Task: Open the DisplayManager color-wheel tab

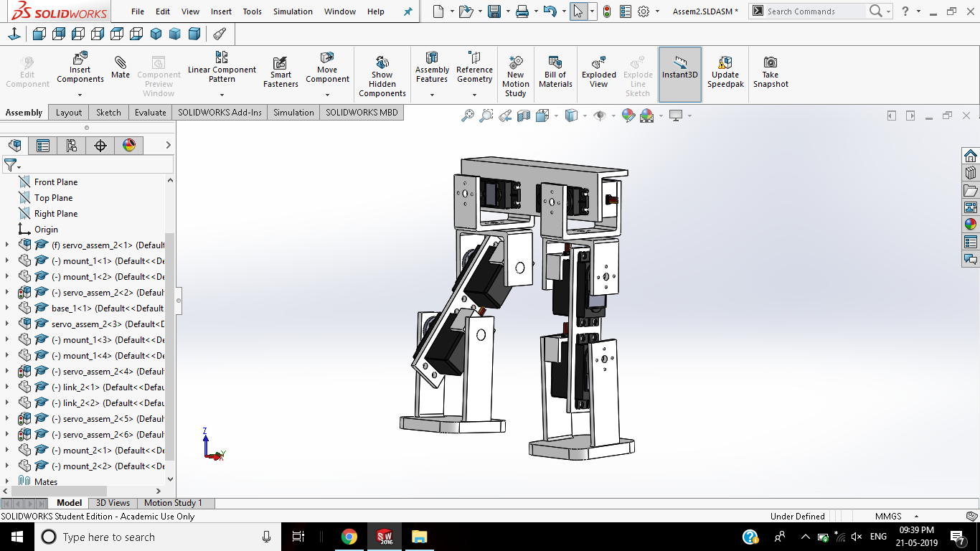Action: (129, 146)
